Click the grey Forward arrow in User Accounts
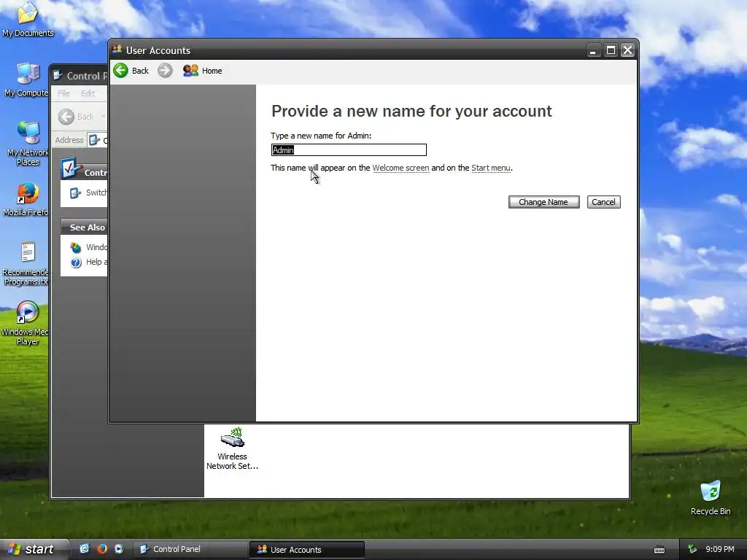Viewport: 747px width, 560px height. click(x=165, y=71)
